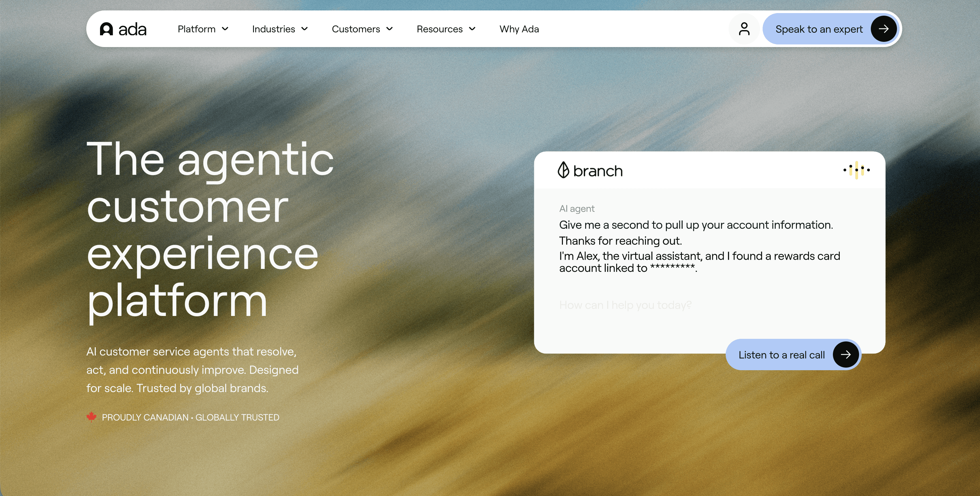Expand the Industries menu chevron
Screen dimensions: 980x496
click(x=305, y=29)
